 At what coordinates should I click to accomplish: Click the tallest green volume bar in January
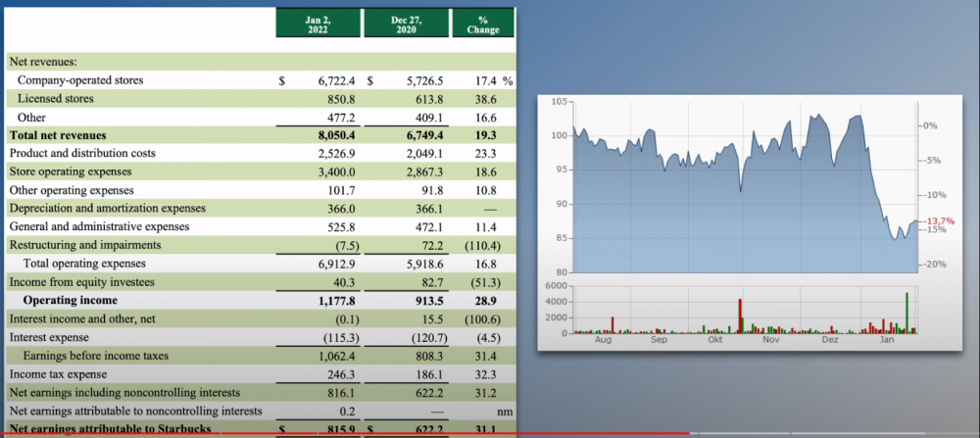tap(906, 313)
